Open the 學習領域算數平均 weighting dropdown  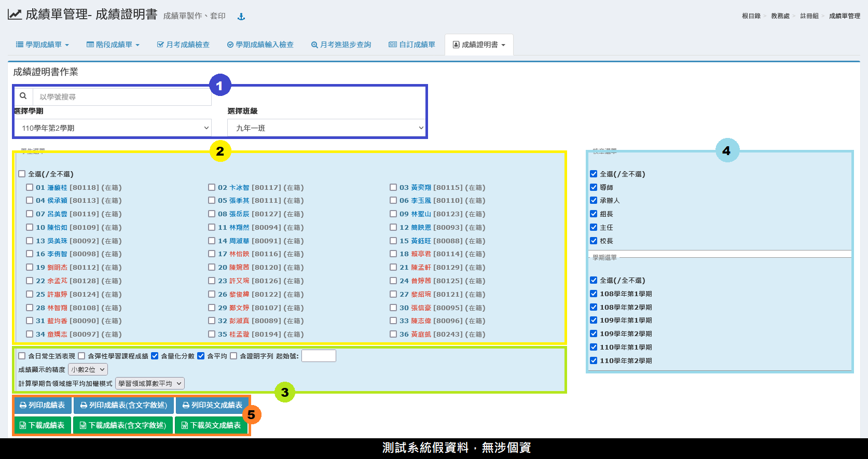[x=150, y=383]
